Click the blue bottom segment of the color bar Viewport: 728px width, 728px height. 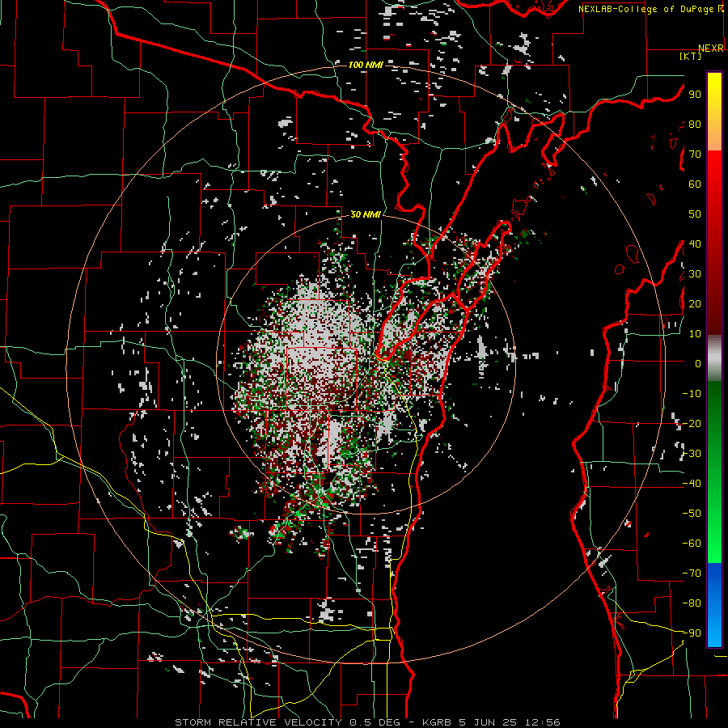pyautogui.click(x=714, y=605)
